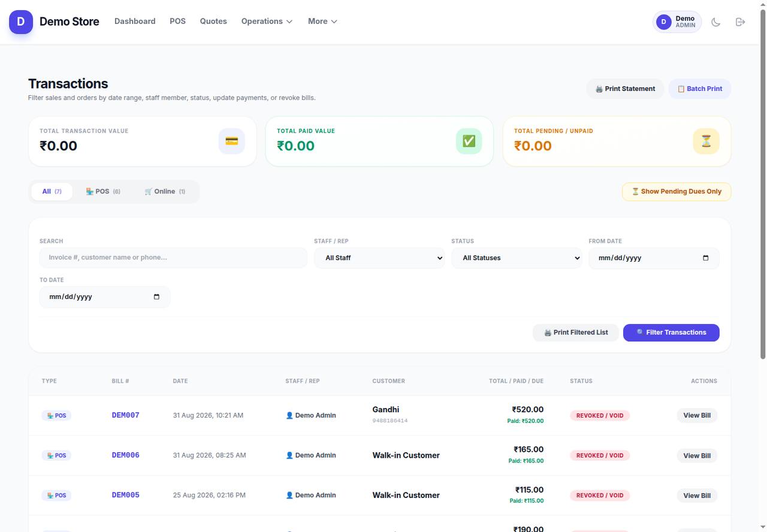
Task: Click the ₹520.00 total amount
Action: click(527, 410)
